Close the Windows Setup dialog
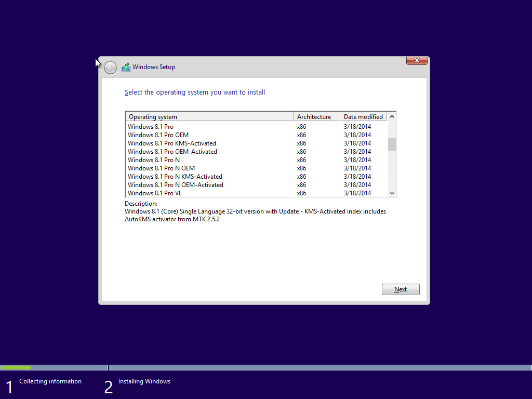This screenshot has width=532, height=399. point(417,60)
